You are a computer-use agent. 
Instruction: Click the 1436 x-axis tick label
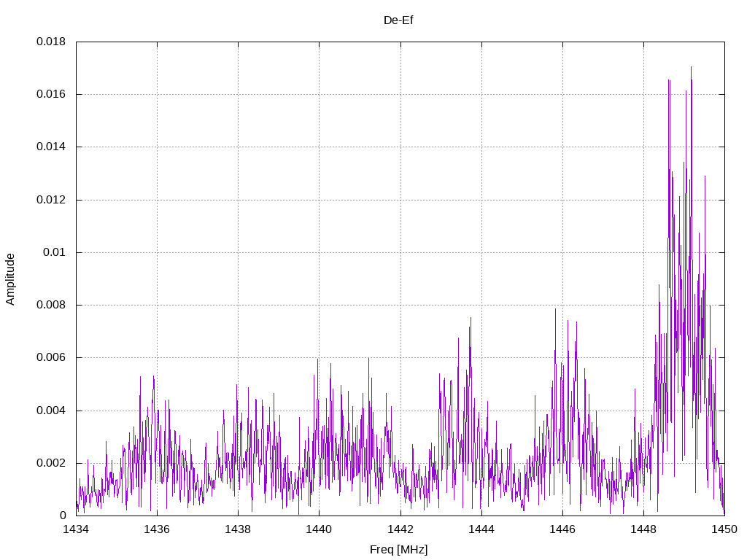coord(158,529)
